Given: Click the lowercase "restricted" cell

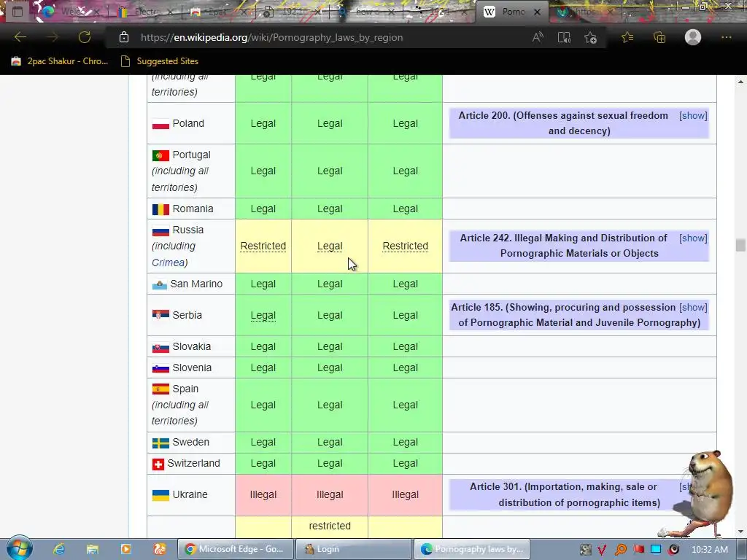Looking at the screenshot, I should coord(330,526).
